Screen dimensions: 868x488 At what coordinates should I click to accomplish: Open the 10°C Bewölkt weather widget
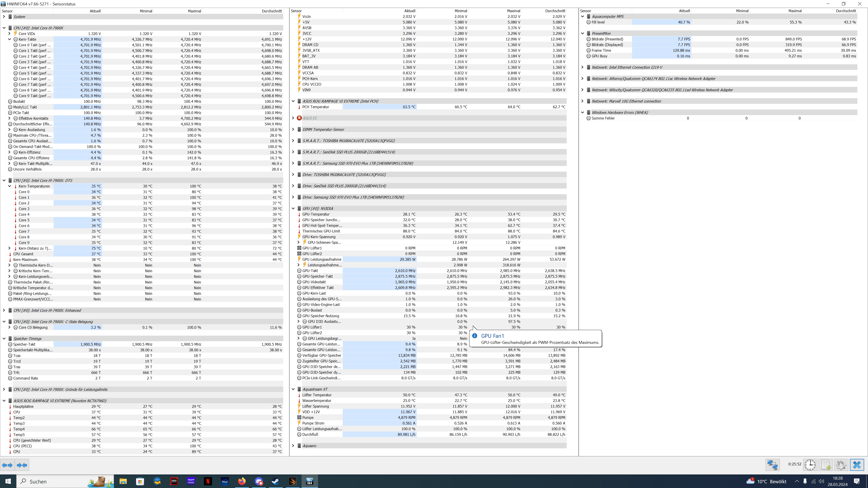pos(767,481)
